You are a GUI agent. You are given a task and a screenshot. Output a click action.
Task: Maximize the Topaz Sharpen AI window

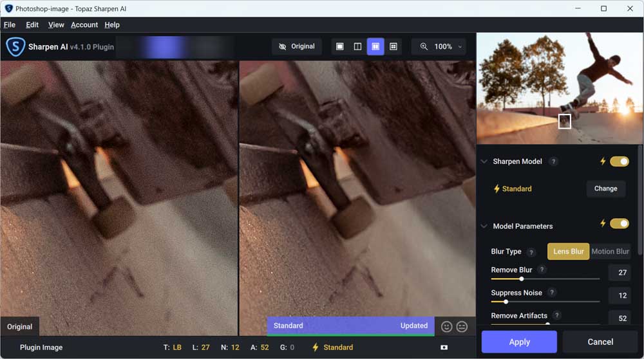[603, 8]
